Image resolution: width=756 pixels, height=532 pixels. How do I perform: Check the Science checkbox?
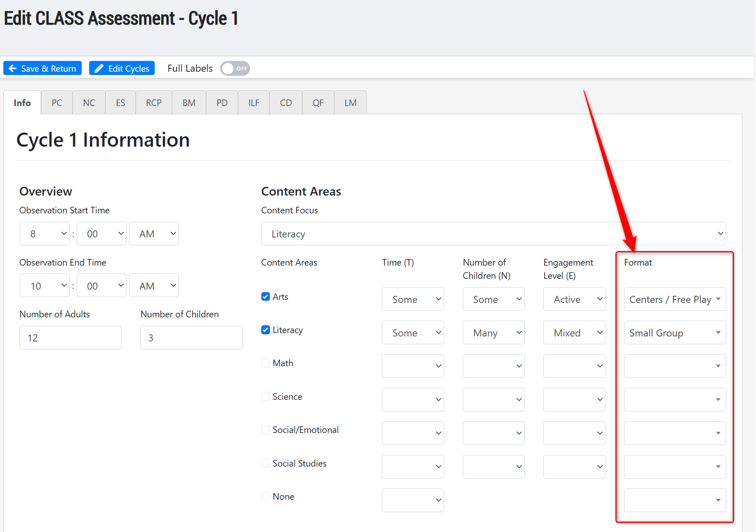coord(265,397)
